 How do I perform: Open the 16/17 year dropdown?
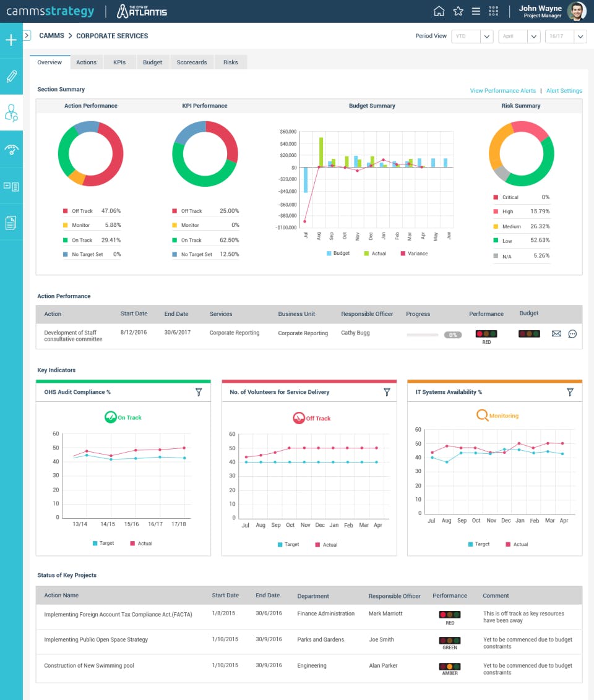pos(566,36)
